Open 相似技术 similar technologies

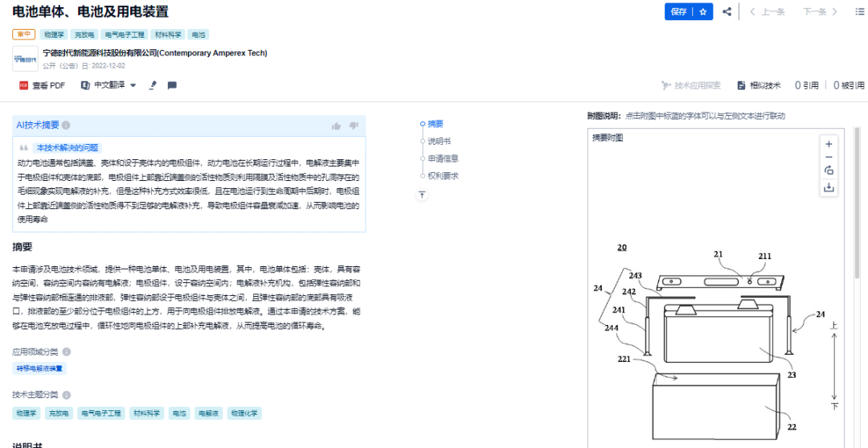(x=759, y=85)
